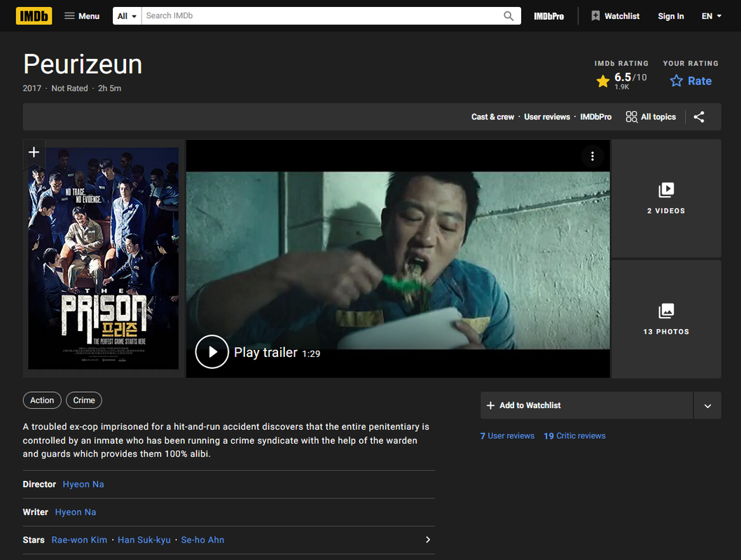Screen dimensions: 741x560
Task: Open The Prison poster image
Action: [104, 258]
